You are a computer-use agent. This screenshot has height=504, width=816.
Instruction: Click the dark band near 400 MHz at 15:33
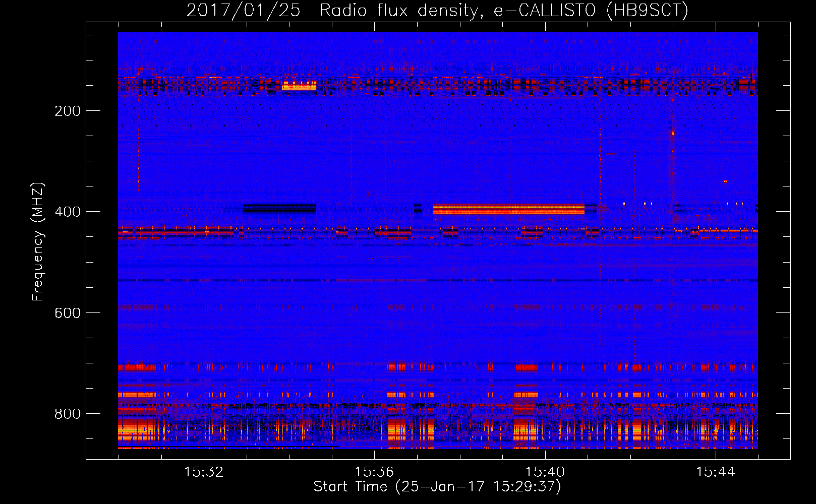279,208
